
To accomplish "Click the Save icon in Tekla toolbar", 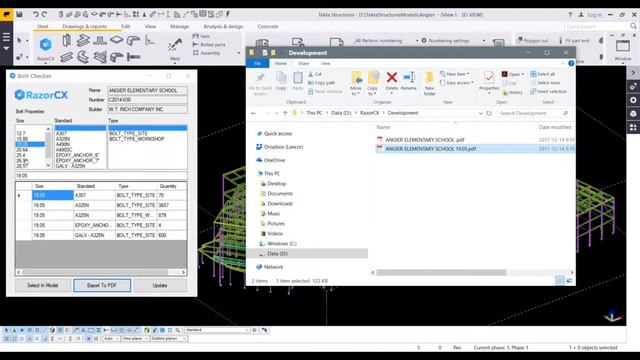I will 19,14.
